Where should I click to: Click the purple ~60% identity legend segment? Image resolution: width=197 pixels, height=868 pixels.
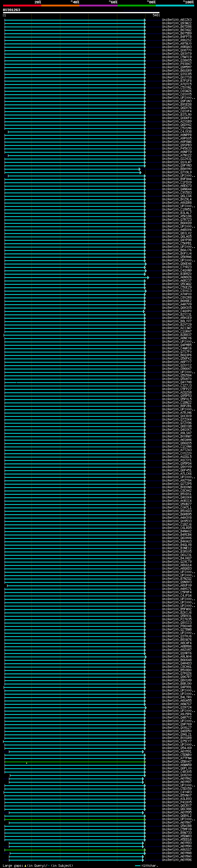coord(99,6)
